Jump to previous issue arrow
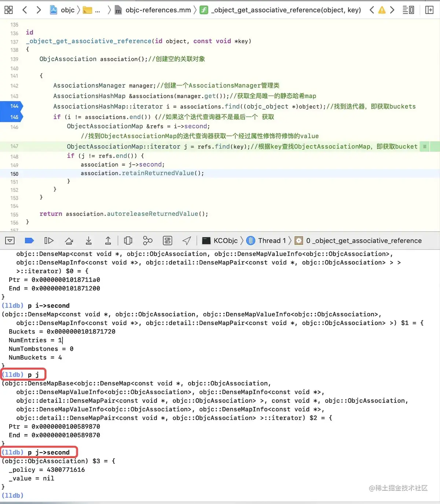The image size is (440, 504). point(372,10)
